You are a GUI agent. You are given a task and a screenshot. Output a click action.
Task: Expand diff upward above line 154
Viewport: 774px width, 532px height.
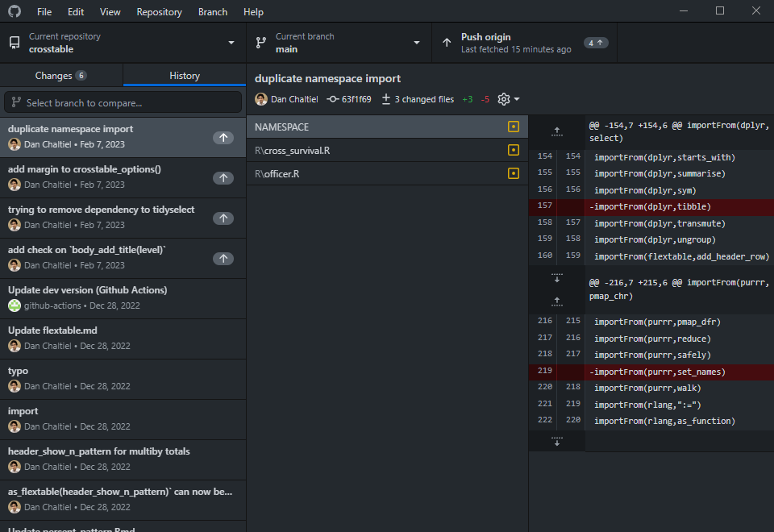click(x=556, y=131)
